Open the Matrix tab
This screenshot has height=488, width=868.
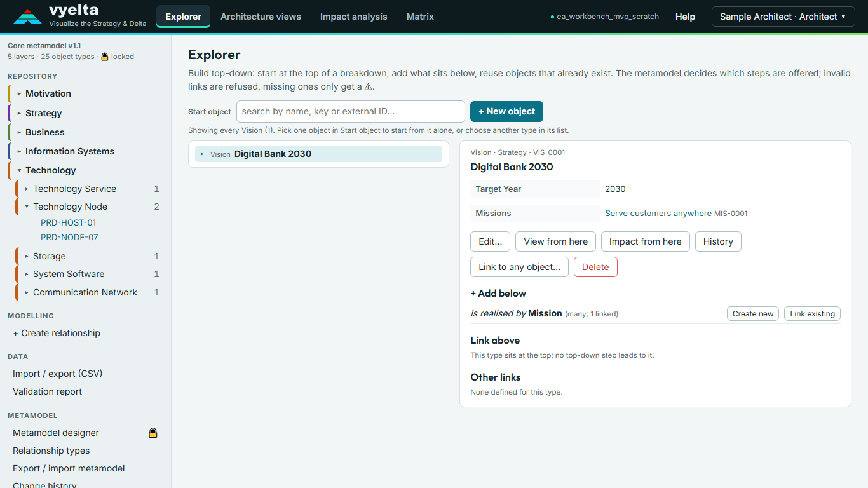(x=420, y=17)
